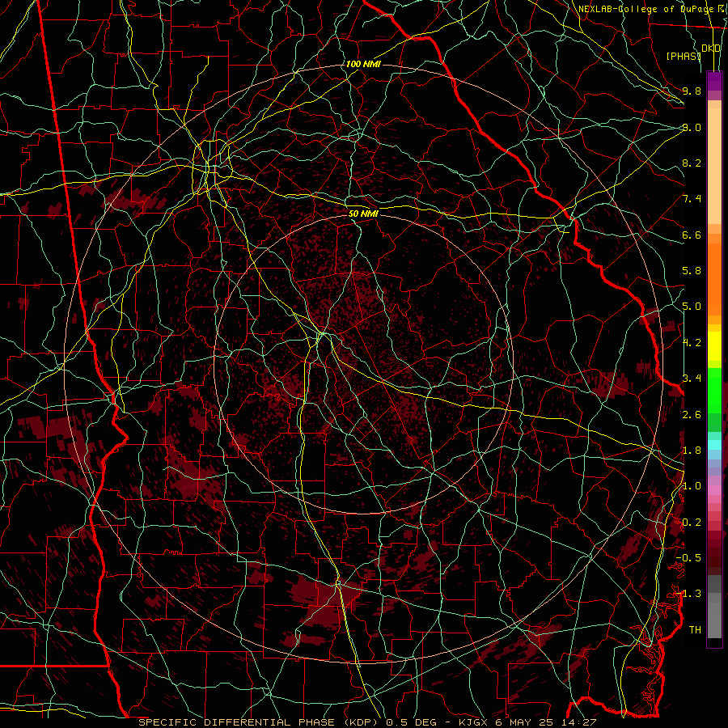Click the 0.2 value on the color scale
Screen dimensions: 728x728
[692, 523]
